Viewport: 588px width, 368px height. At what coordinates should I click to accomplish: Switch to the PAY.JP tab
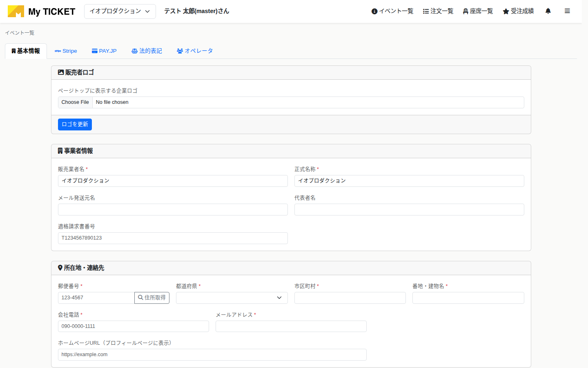(104, 51)
